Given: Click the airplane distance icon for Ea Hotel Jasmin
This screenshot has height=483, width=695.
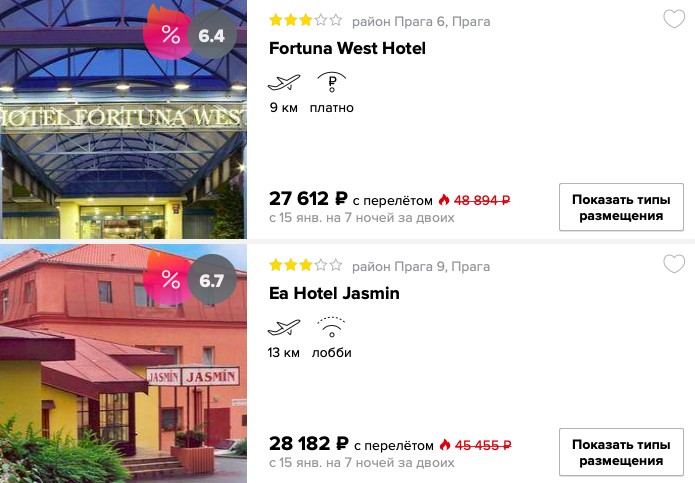Looking at the screenshot, I should click(x=284, y=327).
